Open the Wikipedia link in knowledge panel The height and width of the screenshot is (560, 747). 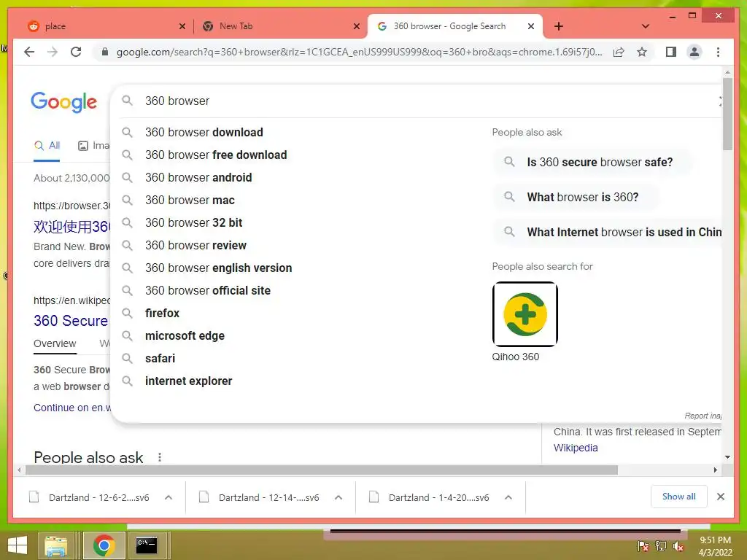tap(576, 448)
